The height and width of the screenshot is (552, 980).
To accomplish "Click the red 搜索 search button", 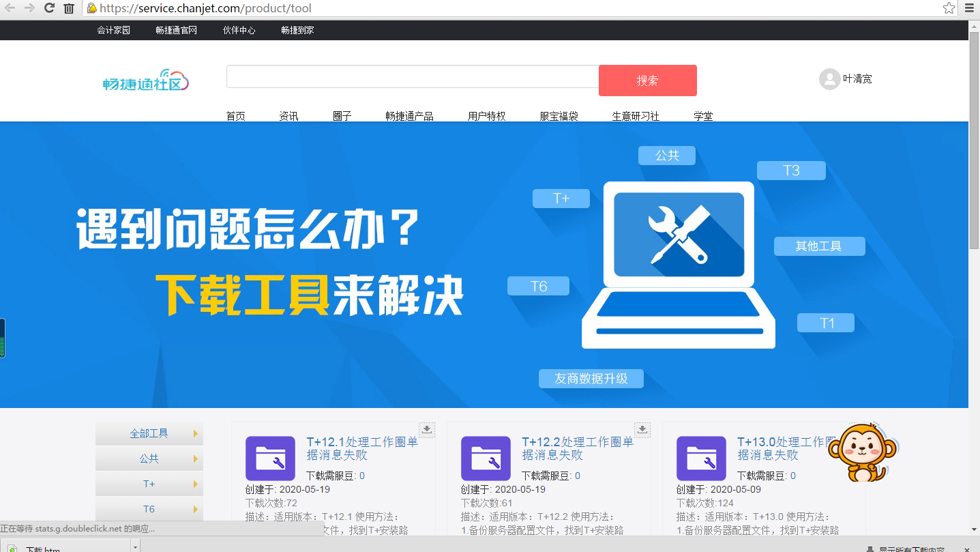I will 648,81.
